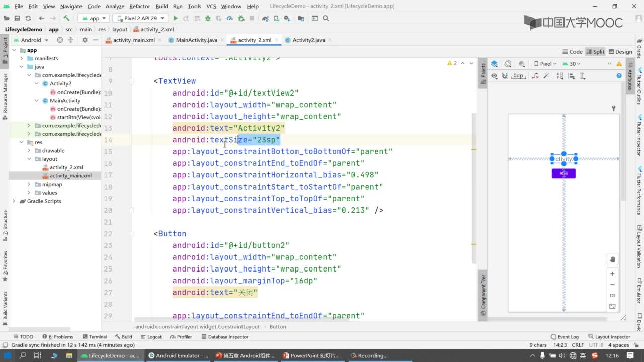
Task: Open the Layout Inspector
Action: 609,337
